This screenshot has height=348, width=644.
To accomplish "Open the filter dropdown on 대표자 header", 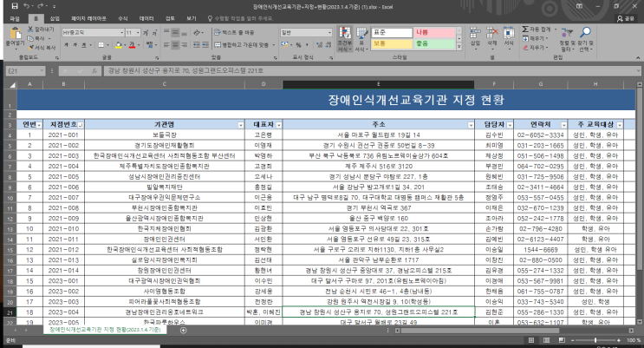I will 279,125.
